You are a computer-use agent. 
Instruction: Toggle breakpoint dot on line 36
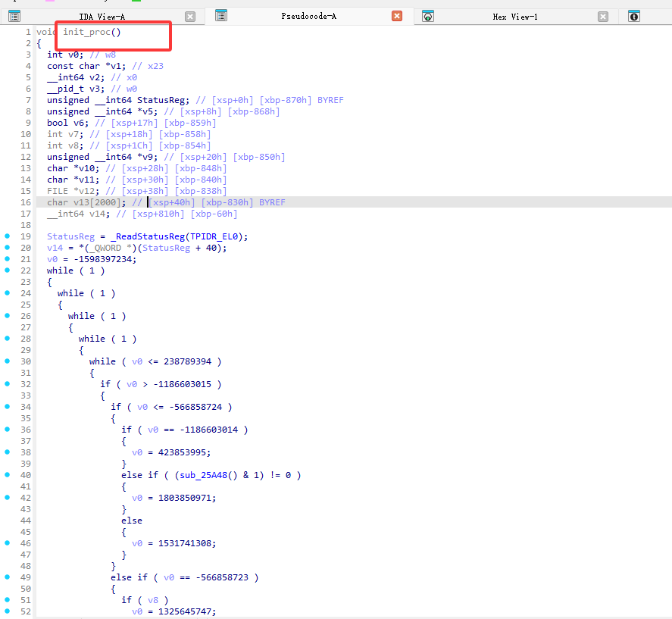click(x=8, y=429)
